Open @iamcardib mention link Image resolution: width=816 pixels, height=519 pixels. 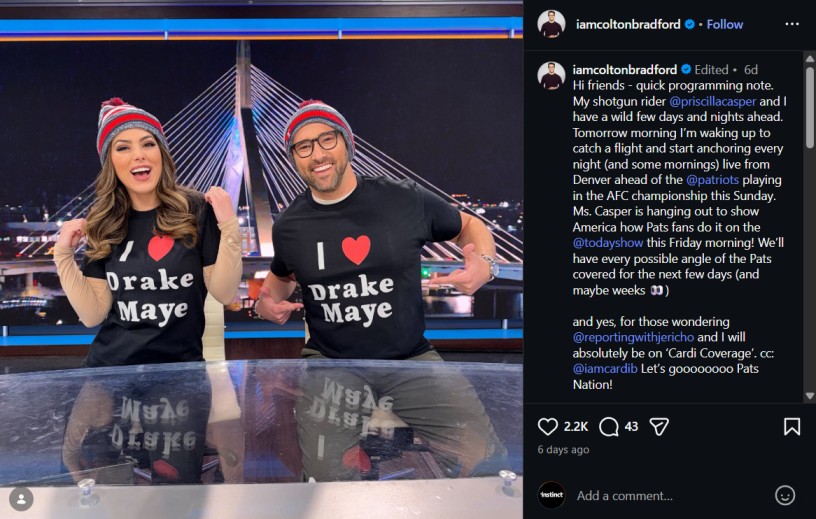click(x=605, y=369)
